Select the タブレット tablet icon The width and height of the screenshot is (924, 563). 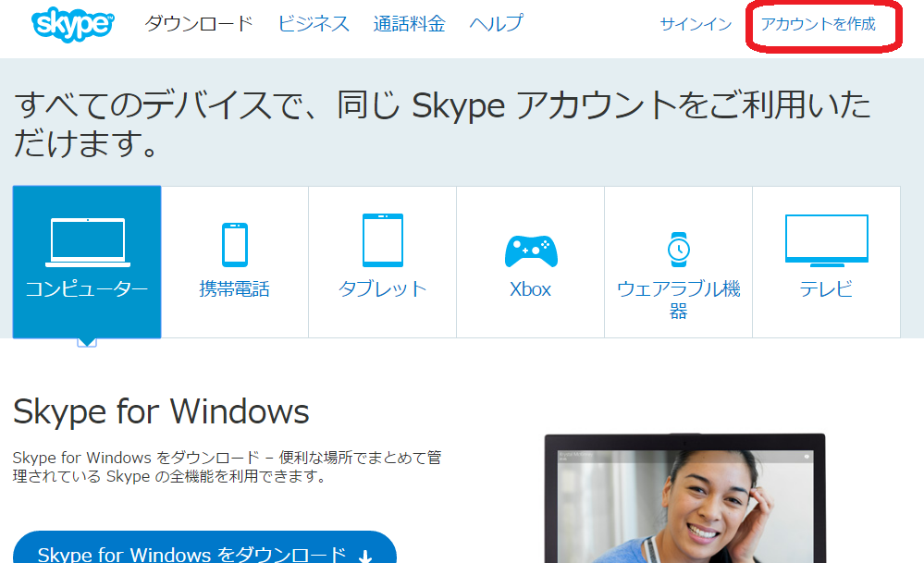(x=383, y=240)
